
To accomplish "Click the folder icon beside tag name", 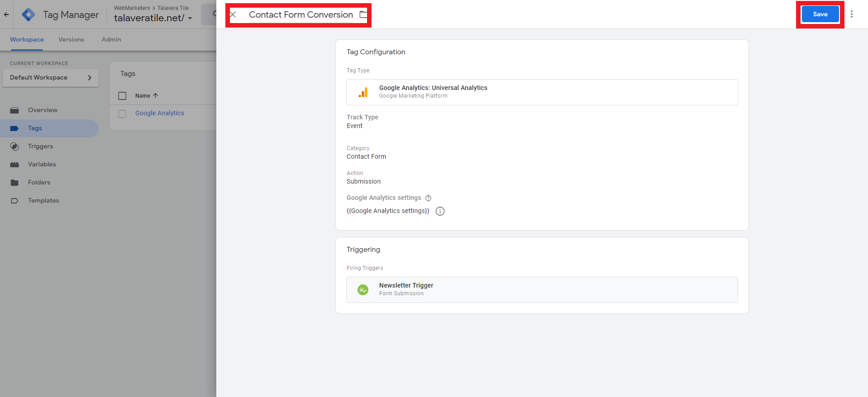I will [x=363, y=14].
